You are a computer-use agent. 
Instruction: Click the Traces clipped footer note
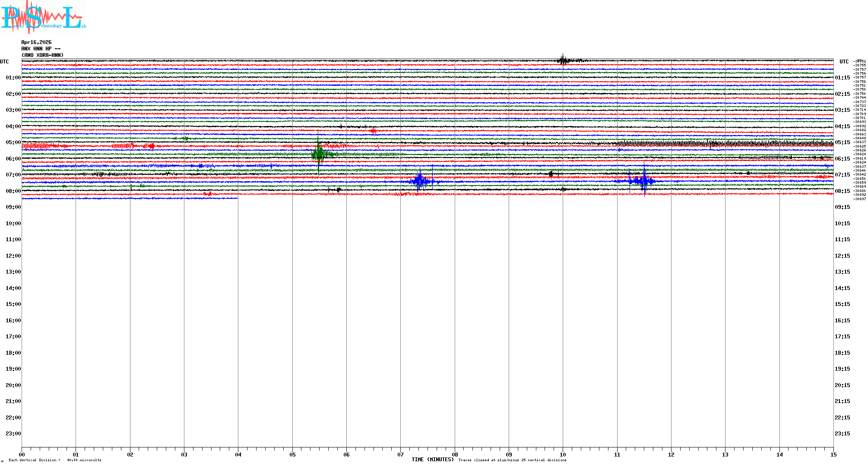[x=512, y=460]
